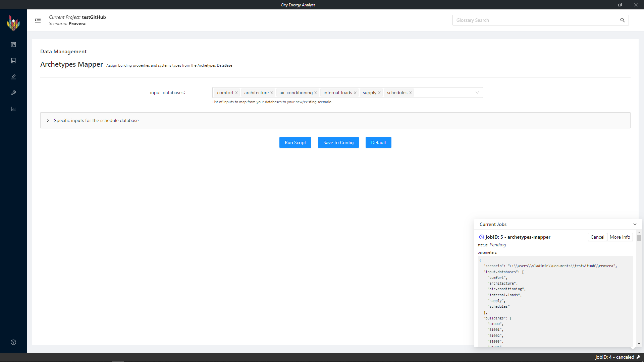The width and height of the screenshot is (644, 362).
Task: Open the project overview sidebar icon
Action: (13, 45)
